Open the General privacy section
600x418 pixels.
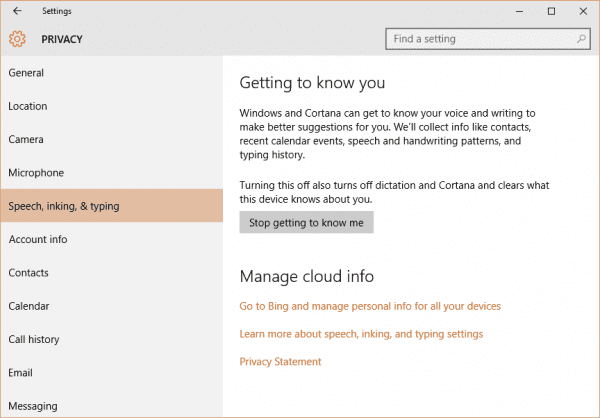click(112, 73)
